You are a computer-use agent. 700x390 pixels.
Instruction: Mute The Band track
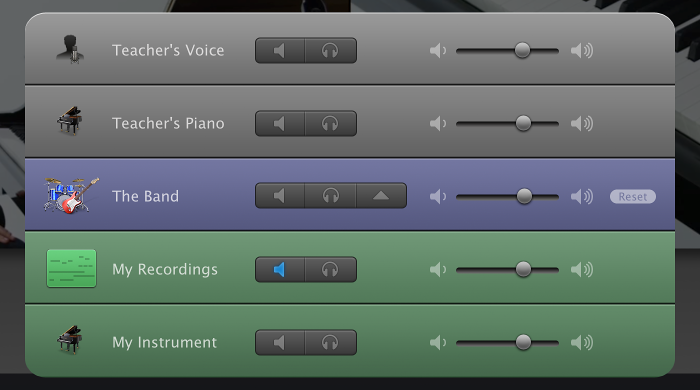click(280, 195)
